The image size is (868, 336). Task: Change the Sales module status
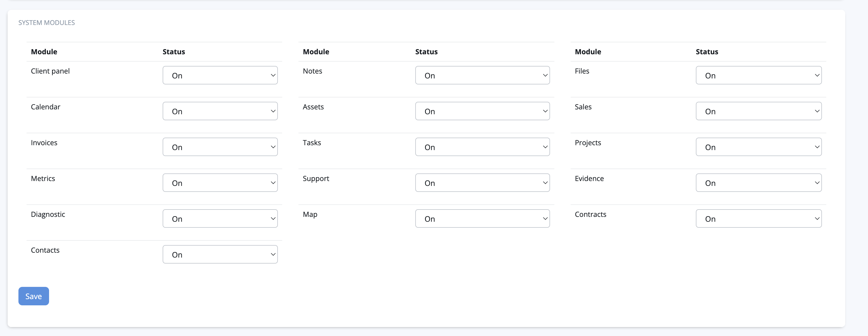(758, 111)
